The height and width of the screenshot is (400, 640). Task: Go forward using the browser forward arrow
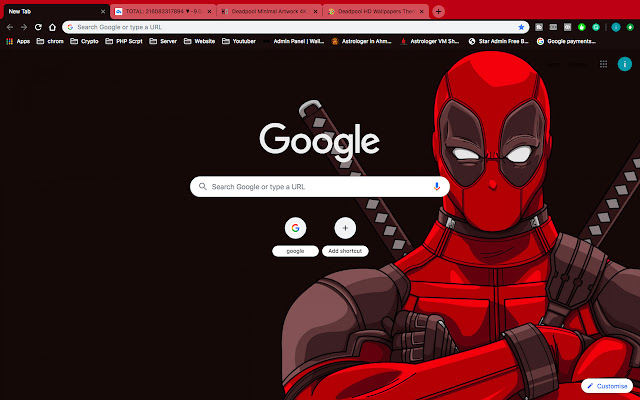(x=24, y=27)
